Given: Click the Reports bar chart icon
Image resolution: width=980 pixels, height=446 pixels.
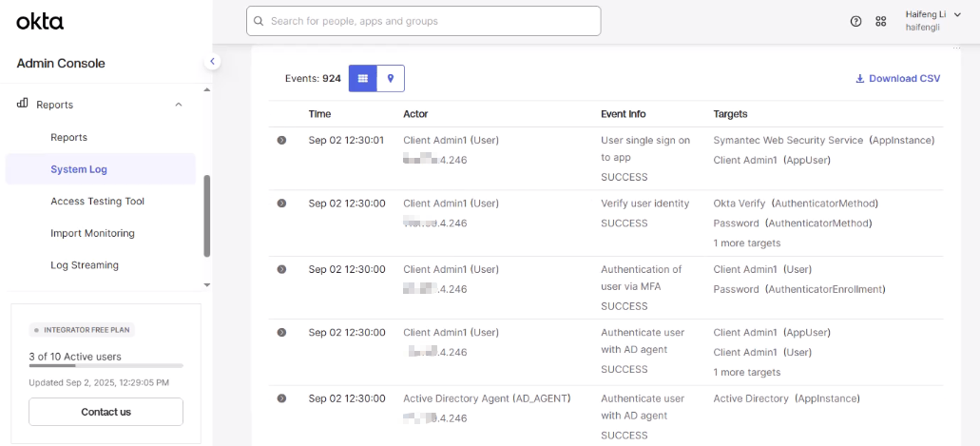Looking at the screenshot, I should (x=22, y=104).
